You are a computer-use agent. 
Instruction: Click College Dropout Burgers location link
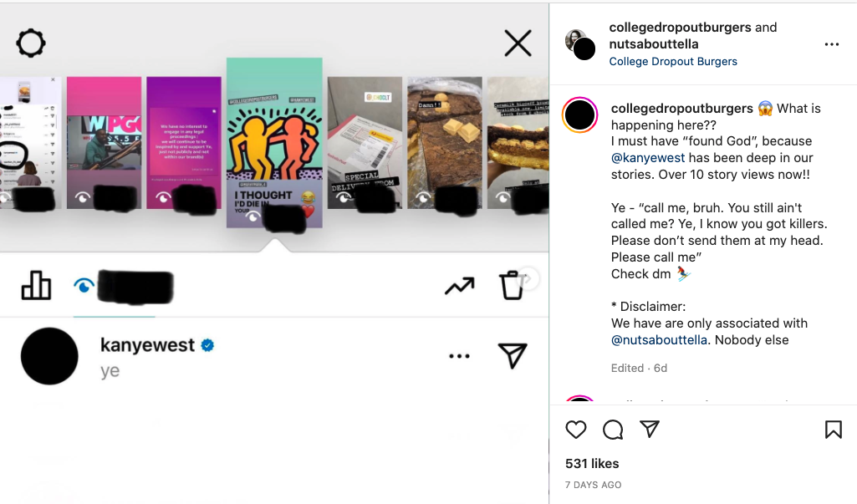[x=673, y=61]
